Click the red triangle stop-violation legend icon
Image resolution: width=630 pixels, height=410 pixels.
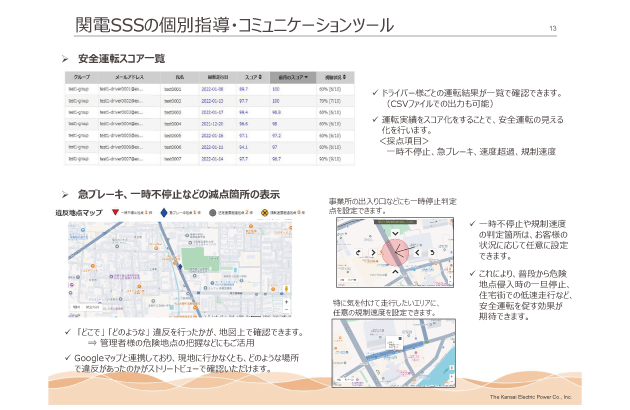point(116,213)
